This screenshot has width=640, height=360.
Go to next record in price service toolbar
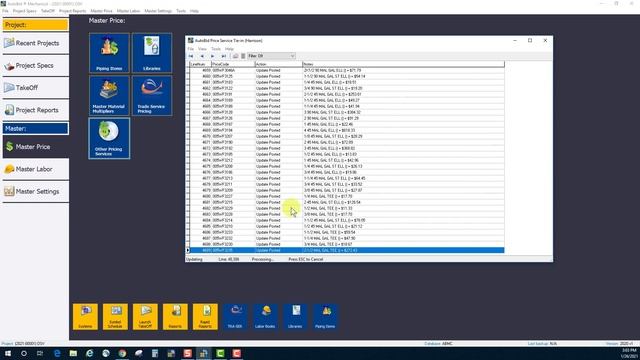click(x=212, y=56)
